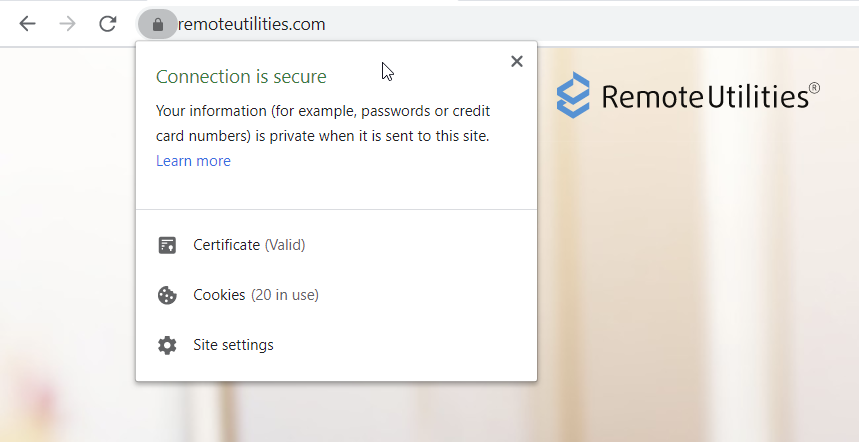Click the "(Valid)" certificate status text
The image size is (859, 442).
(285, 245)
